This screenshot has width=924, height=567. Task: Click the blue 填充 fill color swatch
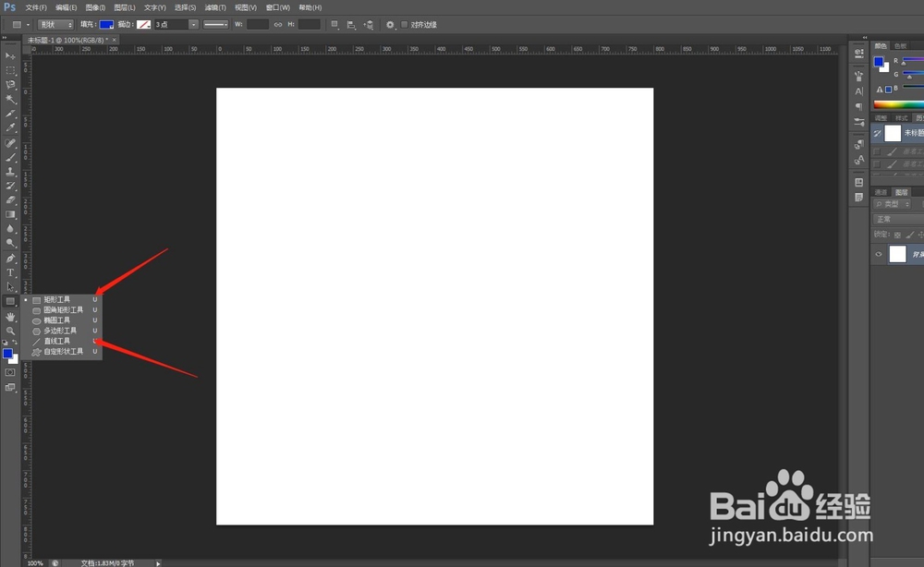point(106,25)
